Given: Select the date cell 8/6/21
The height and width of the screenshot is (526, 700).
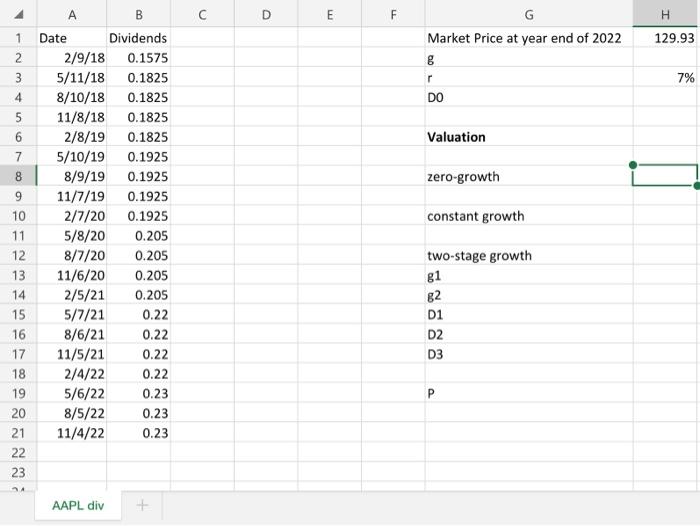Looking at the screenshot, I should click(72, 334).
